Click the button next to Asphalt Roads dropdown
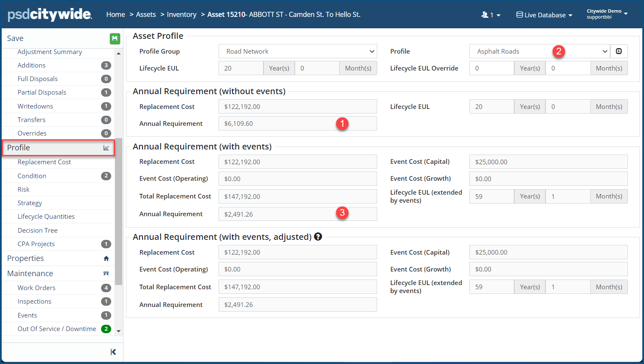Viewport: 644px width, 364px height. (619, 52)
